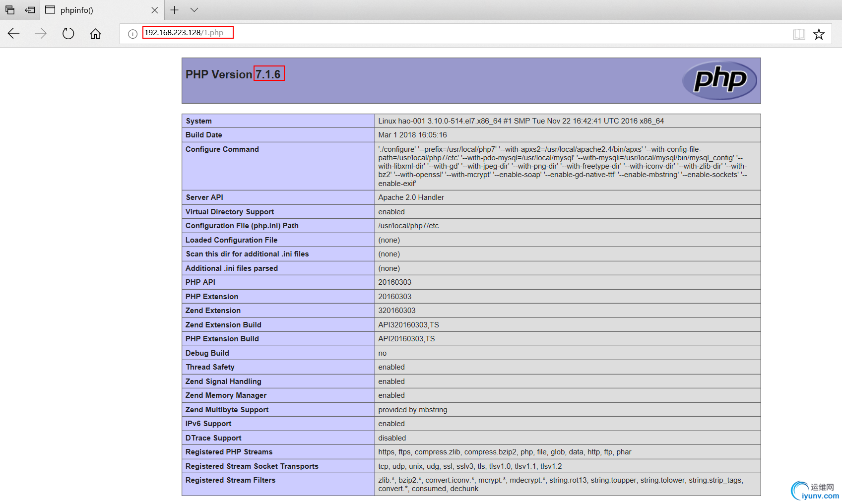Select the Build Date label
The width and height of the screenshot is (842, 504).
click(203, 135)
